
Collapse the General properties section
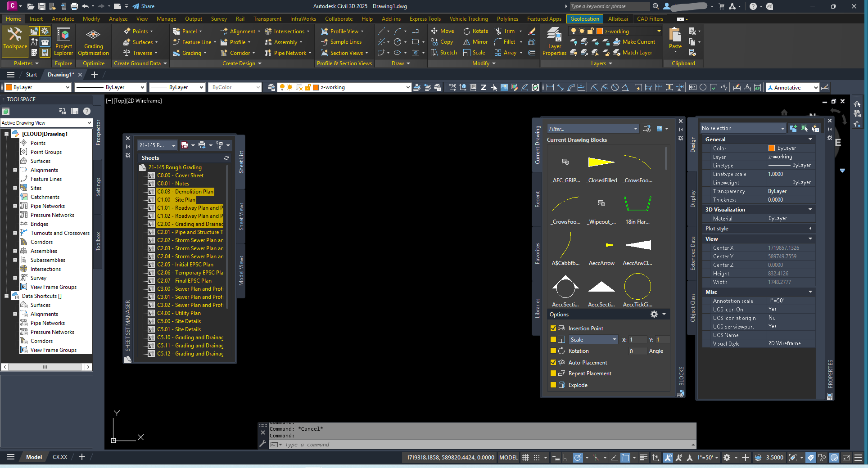tap(810, 139)
